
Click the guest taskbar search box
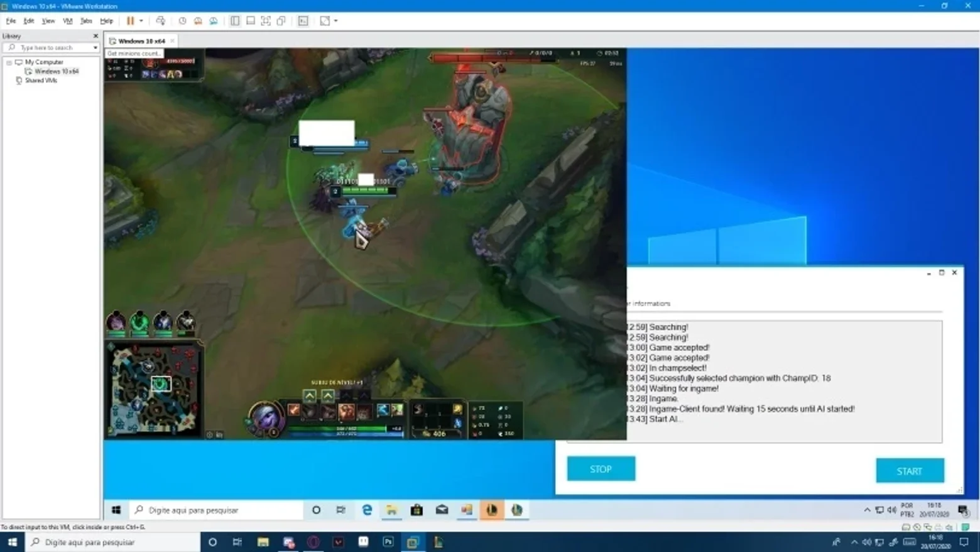coord(216,510)
